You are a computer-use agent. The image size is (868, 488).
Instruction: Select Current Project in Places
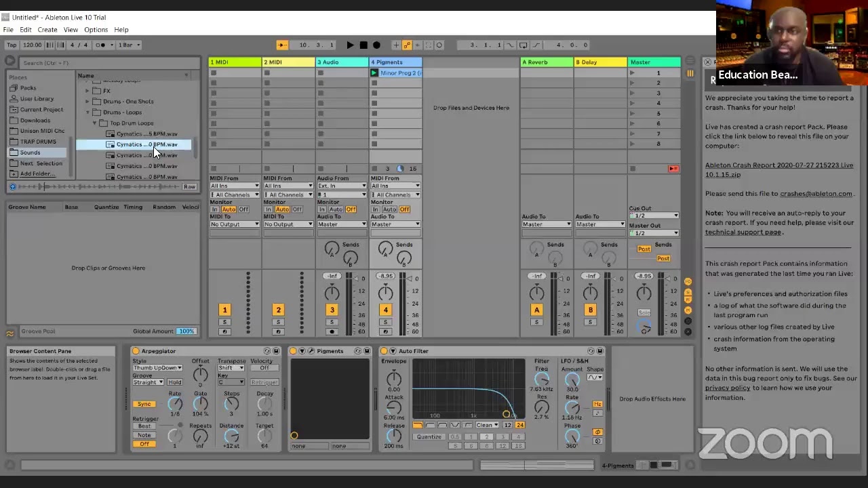(41, 110)
